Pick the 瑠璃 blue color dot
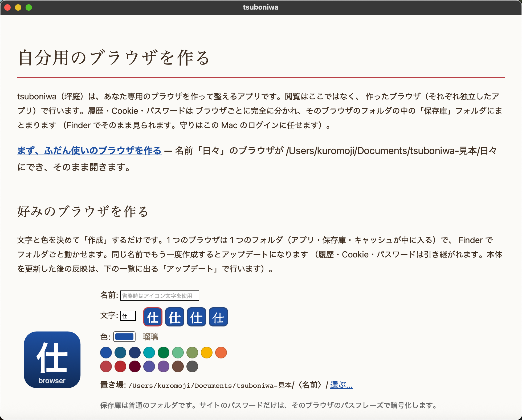Screen dimensions: 522x420 point(106,353)
